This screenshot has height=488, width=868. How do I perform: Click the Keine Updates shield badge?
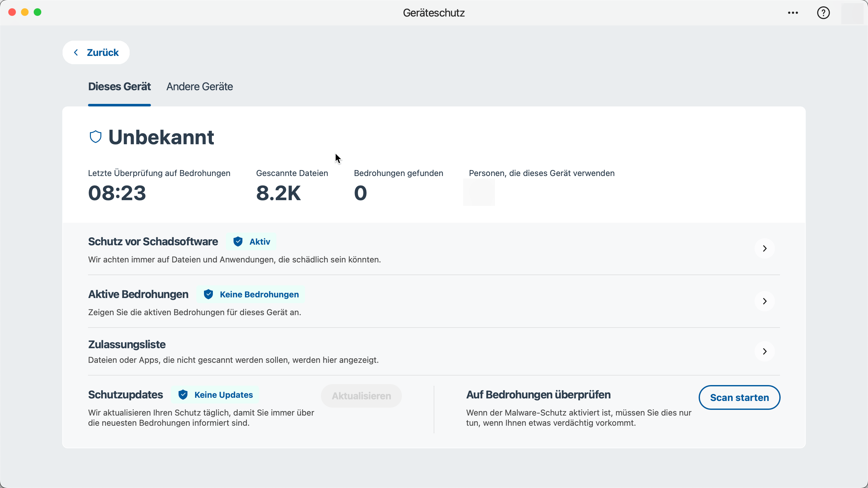coord(215,395)
